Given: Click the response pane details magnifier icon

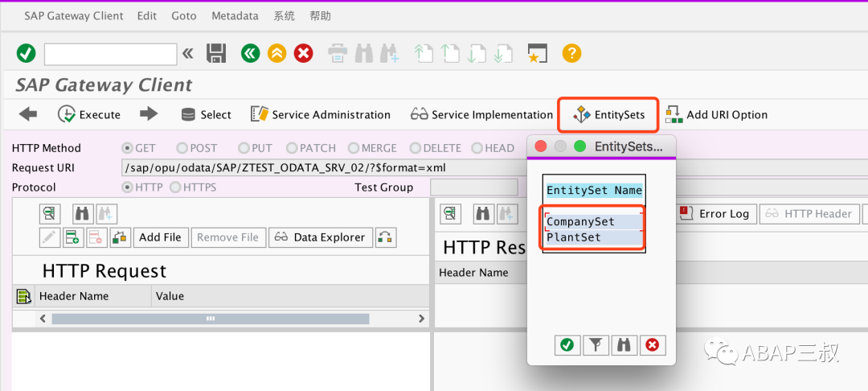Looking at the screenshot, I should [451, 214].
